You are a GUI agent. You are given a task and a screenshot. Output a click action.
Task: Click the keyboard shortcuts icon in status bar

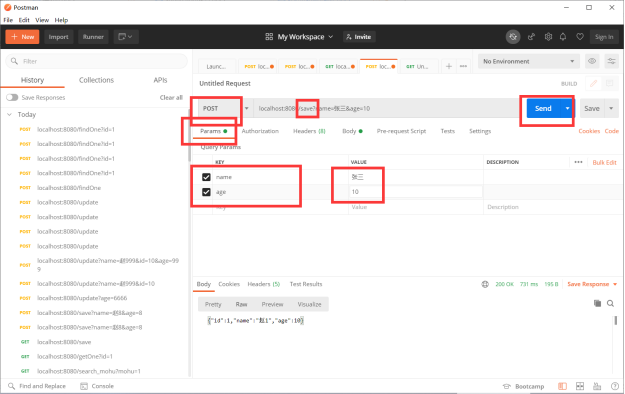(597, 386)
